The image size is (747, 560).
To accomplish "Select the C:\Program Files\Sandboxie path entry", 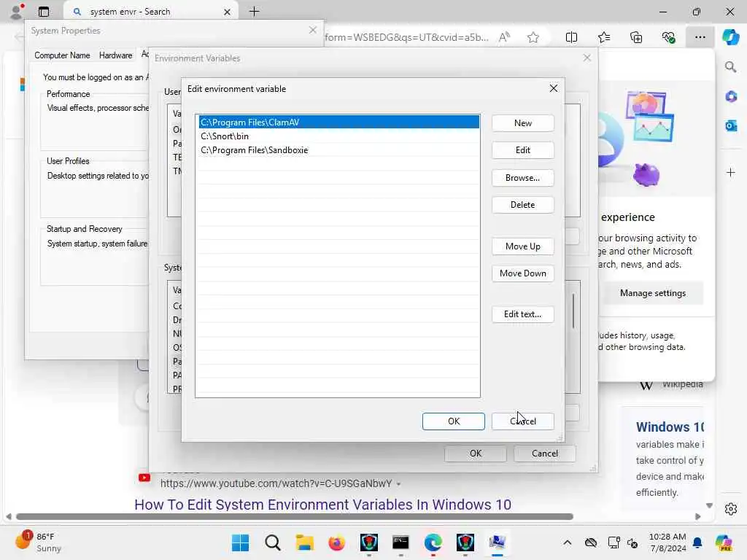I will [x=338, y=150].
